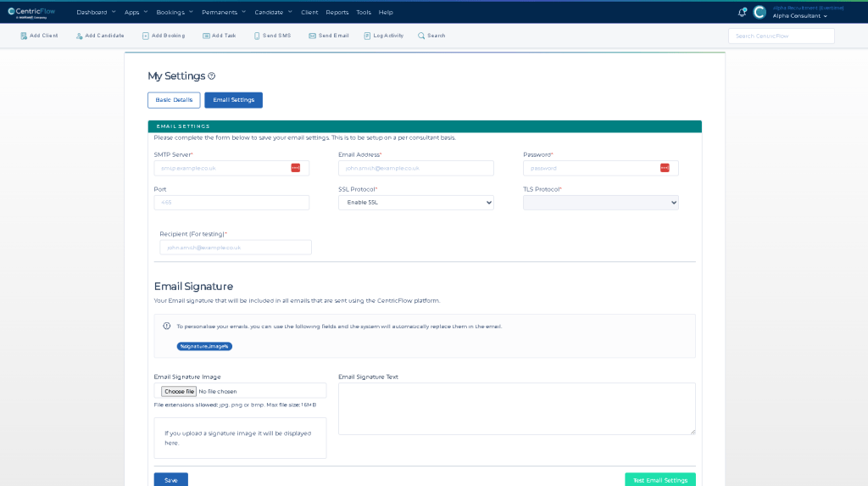Open the Candidate menu
The height and width of the screenshot is (486, 868).
coord(274,12)
